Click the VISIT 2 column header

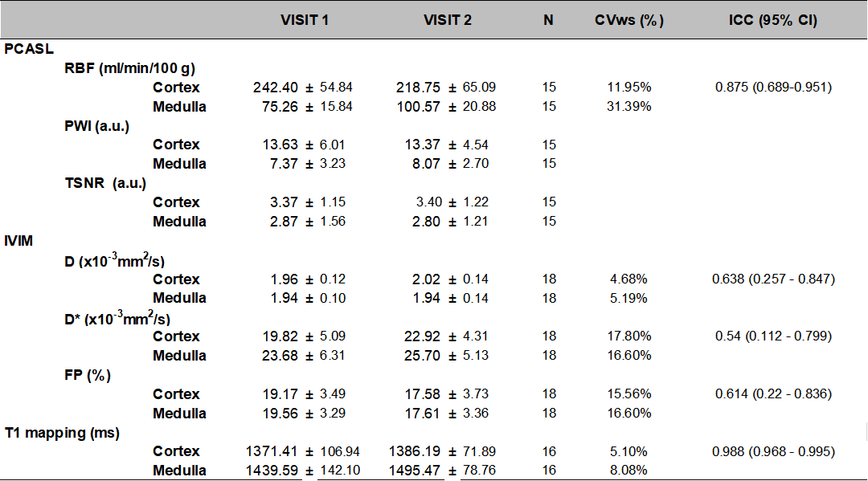pyautogui.click(x=448, y=20)
